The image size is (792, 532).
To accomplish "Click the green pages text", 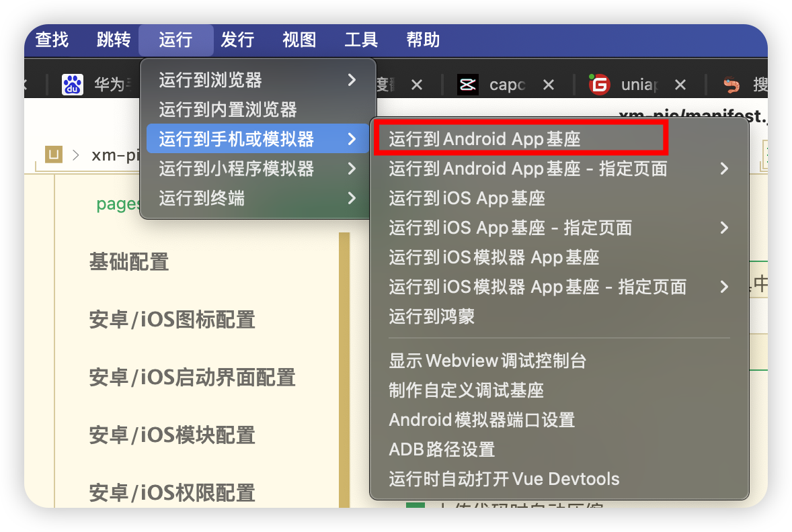I will pyautogui.click(x=117, y=204).
